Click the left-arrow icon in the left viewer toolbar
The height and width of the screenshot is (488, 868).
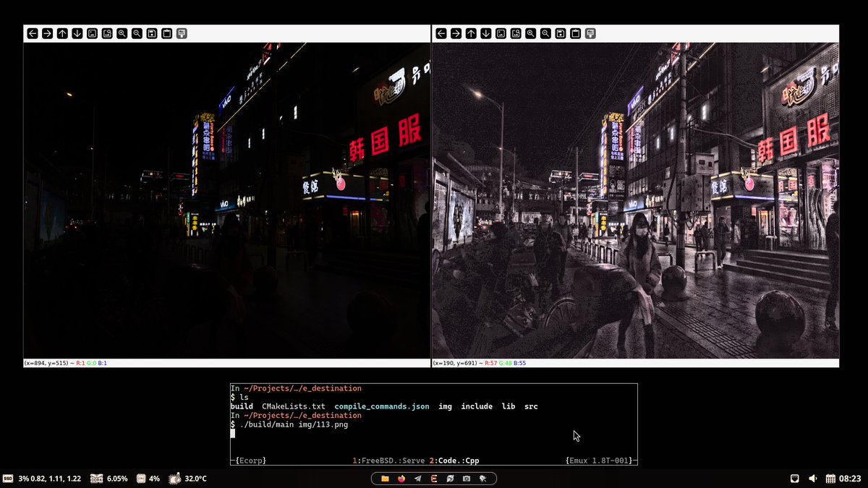pos(33,33)
